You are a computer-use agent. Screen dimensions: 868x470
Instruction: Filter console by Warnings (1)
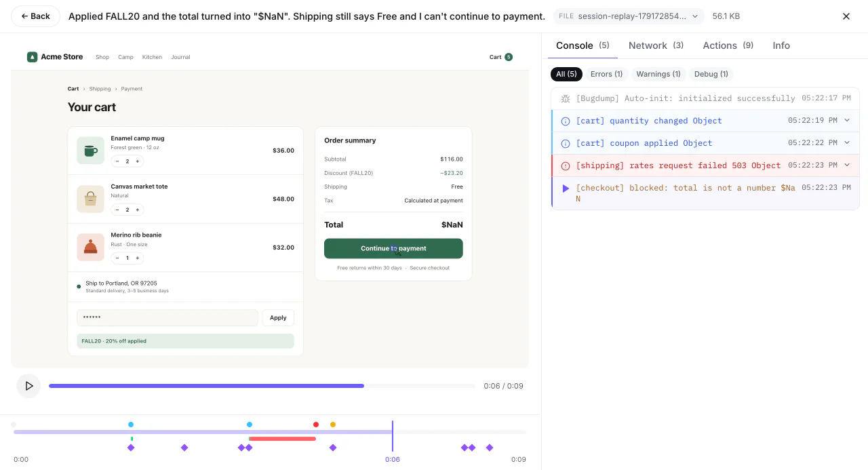click(x=658, y=74)
